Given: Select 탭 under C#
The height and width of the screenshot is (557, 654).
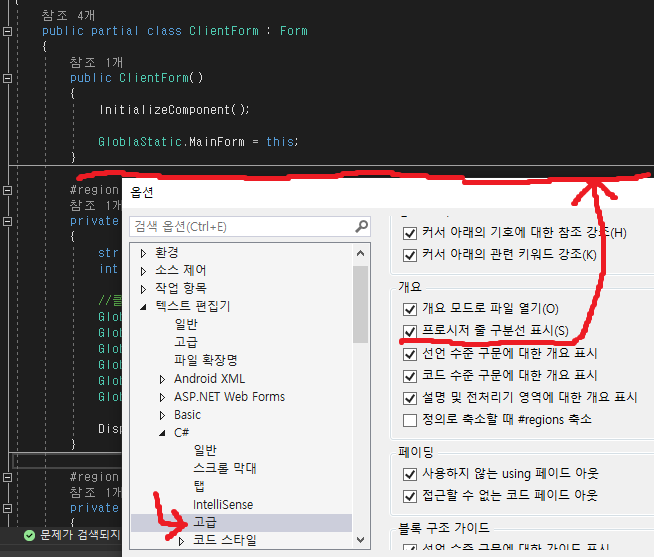Looking at the screenshot, I should tap(199, 486).
